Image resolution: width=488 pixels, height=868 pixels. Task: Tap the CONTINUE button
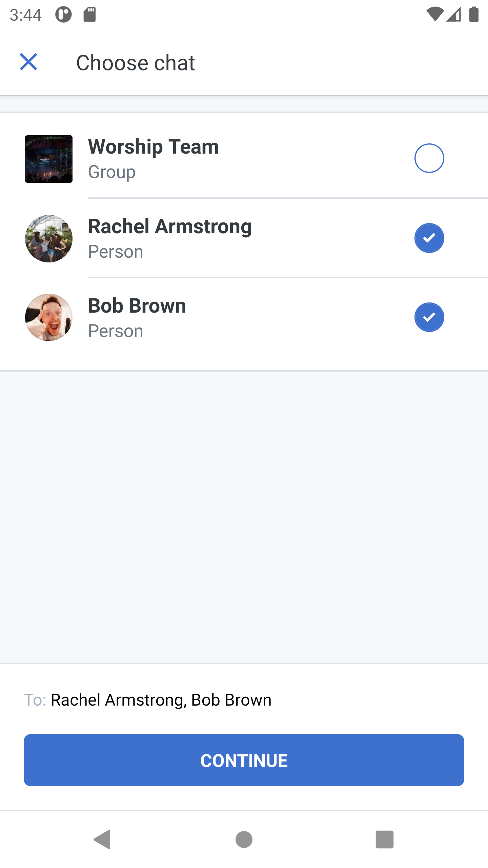pos(244,760)
